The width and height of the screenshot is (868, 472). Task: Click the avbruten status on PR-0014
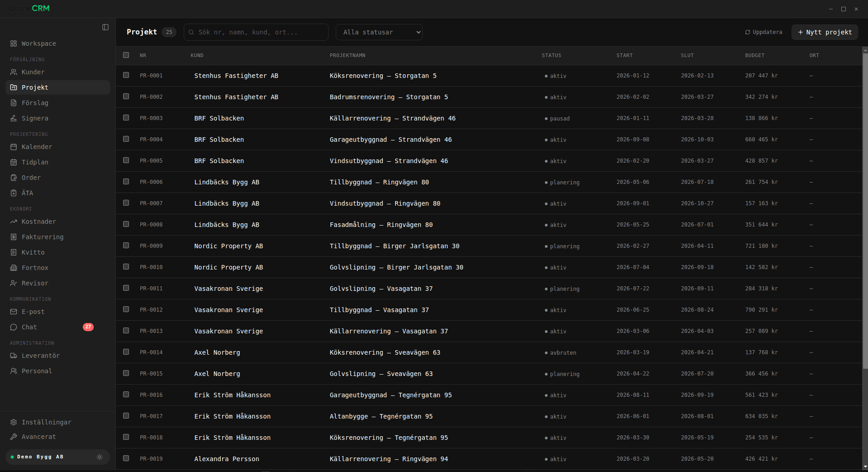coord(560,353)
